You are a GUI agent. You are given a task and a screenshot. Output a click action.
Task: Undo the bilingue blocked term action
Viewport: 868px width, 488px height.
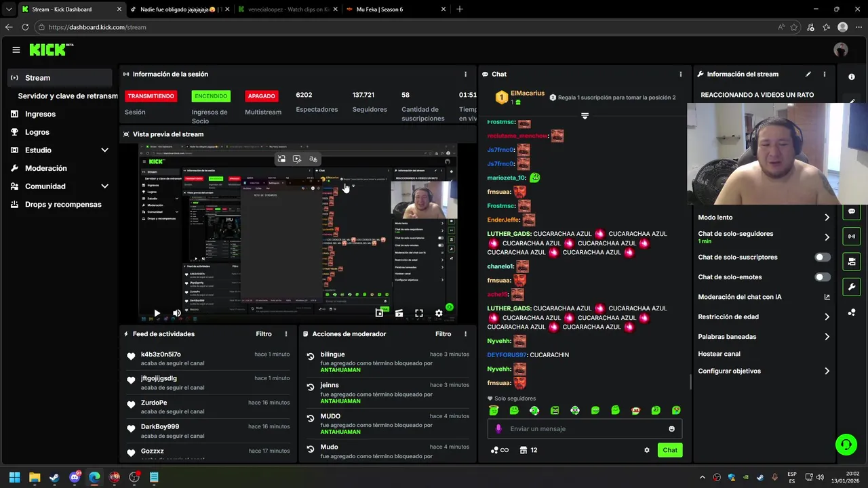click(311, 356)
